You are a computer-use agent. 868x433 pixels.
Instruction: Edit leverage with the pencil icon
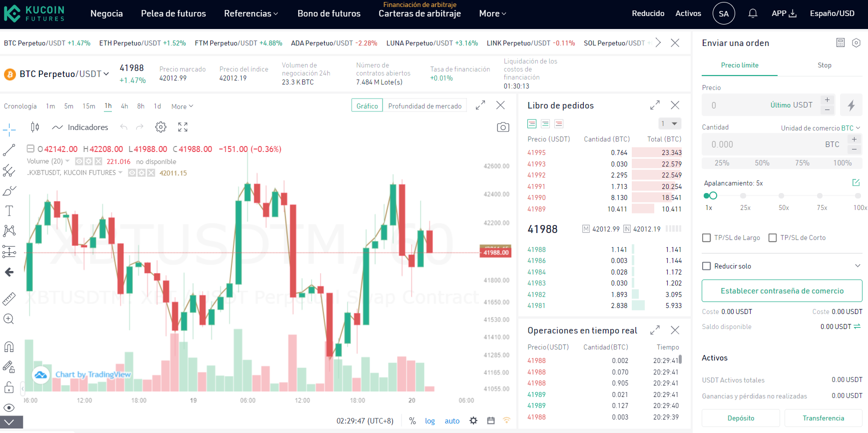coord(856,182)
